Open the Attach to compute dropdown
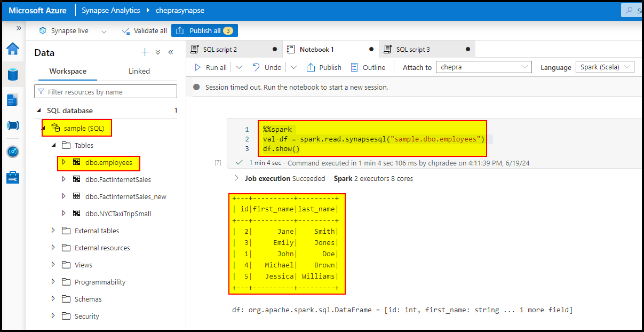 coord(483,67)
